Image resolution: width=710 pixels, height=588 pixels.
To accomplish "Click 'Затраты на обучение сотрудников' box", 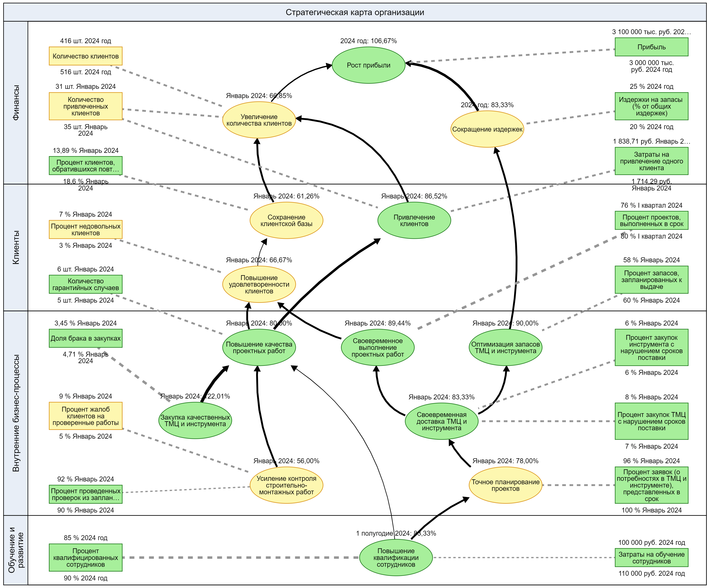I will point(651,558).
